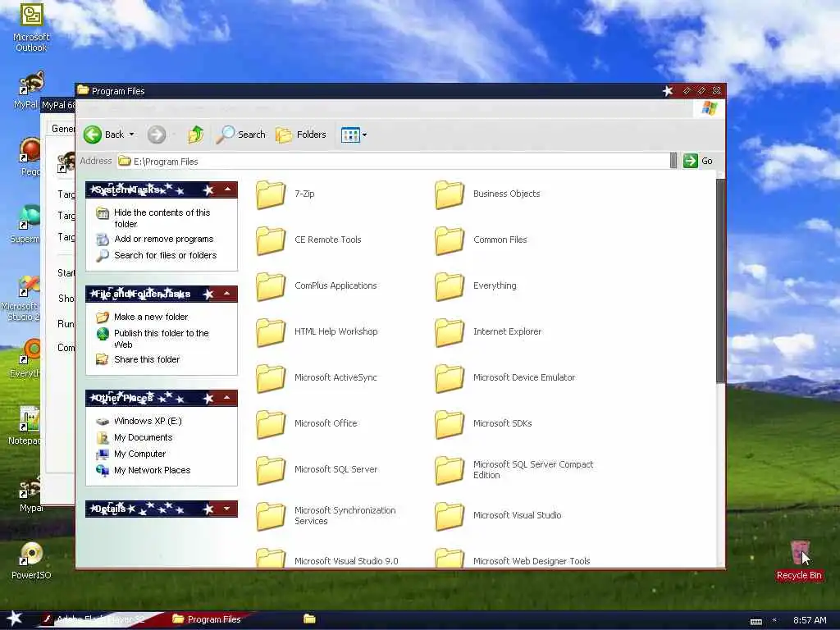Select Microsoft SQL Server Compact Edition folder
Screen dimensions: 840x630
(x=449, y=470)
